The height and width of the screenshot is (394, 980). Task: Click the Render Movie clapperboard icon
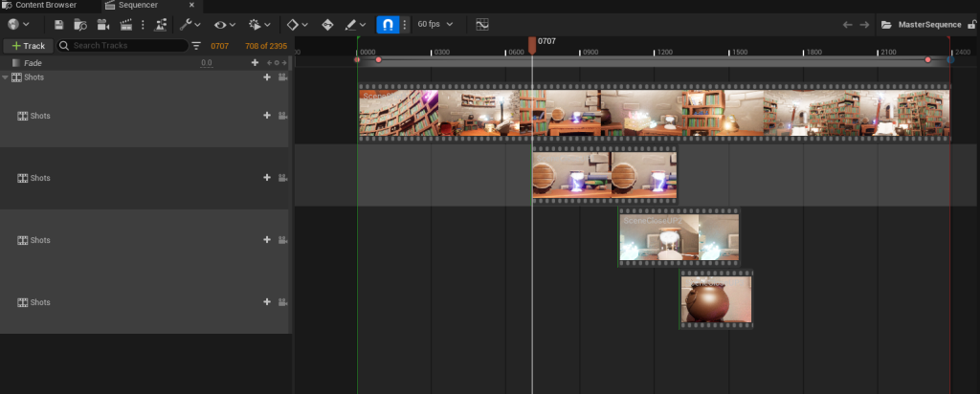coord(125,24)
